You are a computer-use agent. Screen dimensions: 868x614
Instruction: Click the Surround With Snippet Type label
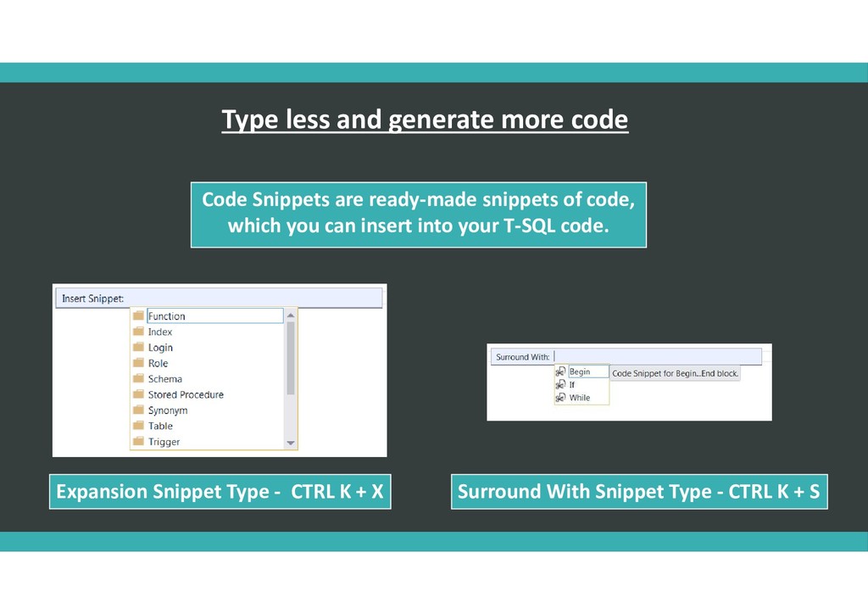[x=639, y=492]
